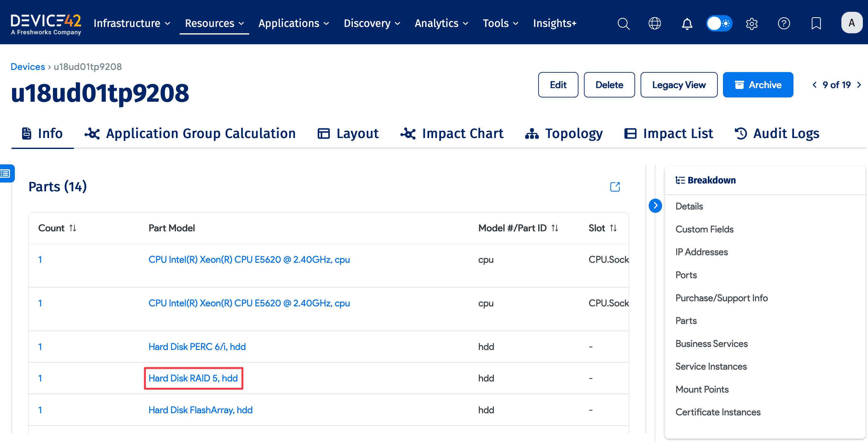Open the notifications bell
Viewport: 868px width, 445px height.
[687, 24]
